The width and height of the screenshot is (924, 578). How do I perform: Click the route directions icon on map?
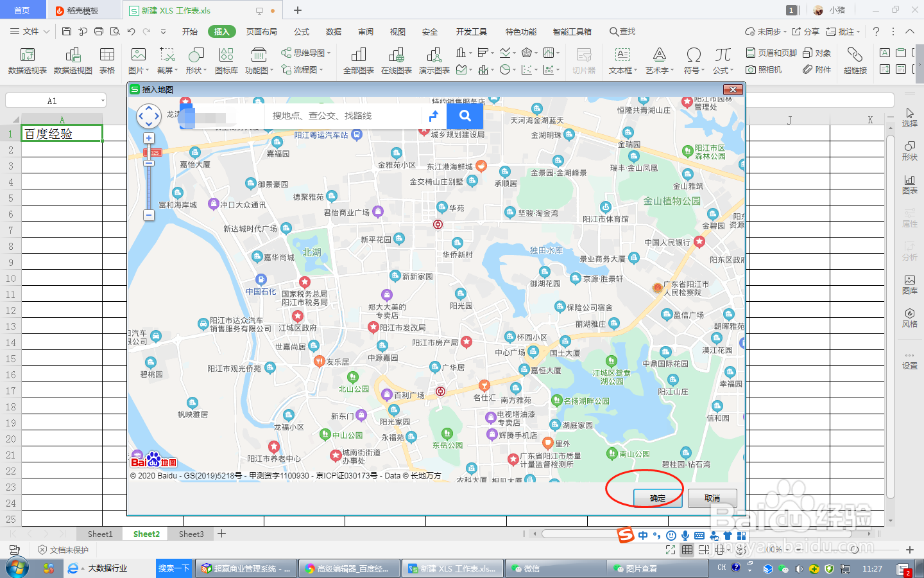click(x=434, y=116)
